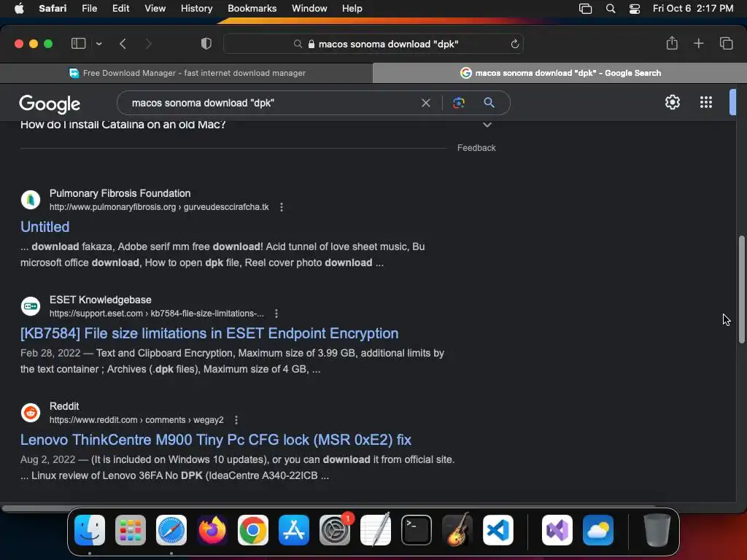Show tab overview
747x560 pixels.
point(726,43)
